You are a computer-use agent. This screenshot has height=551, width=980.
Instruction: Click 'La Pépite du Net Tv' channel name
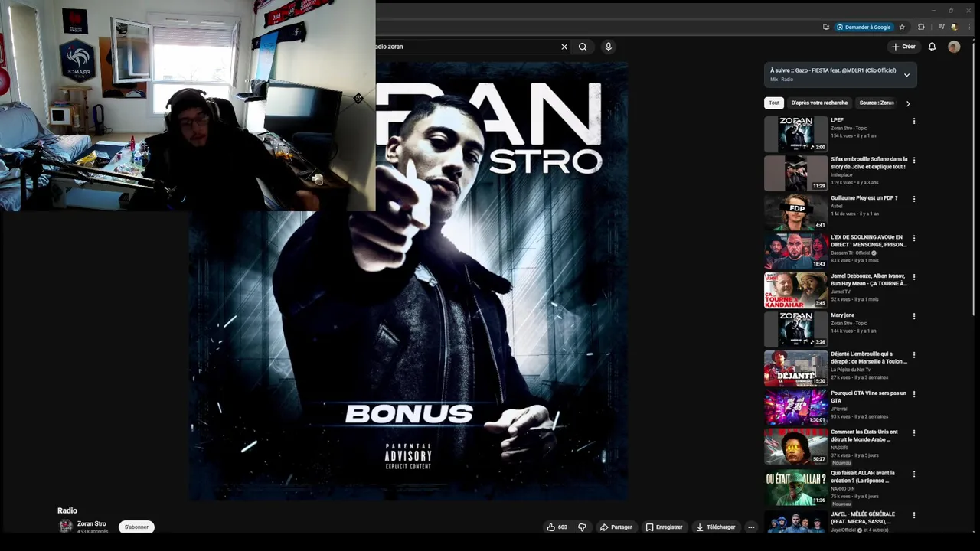[x=851, y=370]
